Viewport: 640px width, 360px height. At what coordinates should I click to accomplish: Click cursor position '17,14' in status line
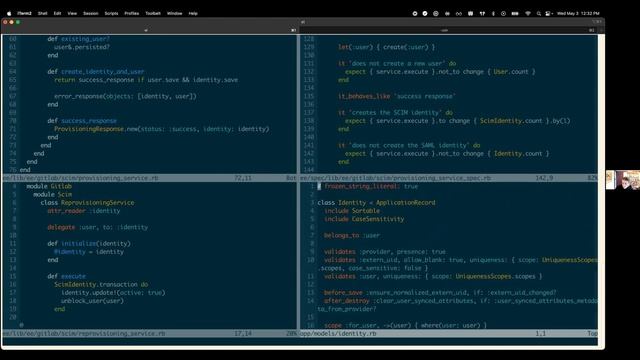[x=243, y=333]
